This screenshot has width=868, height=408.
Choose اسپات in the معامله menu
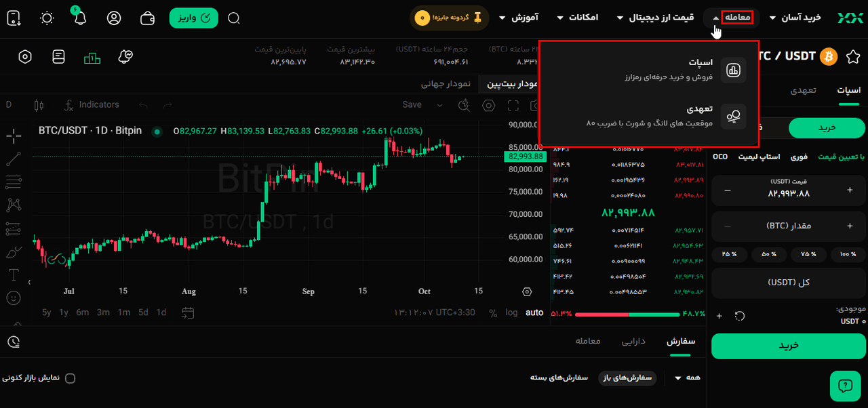click(649, 70)
